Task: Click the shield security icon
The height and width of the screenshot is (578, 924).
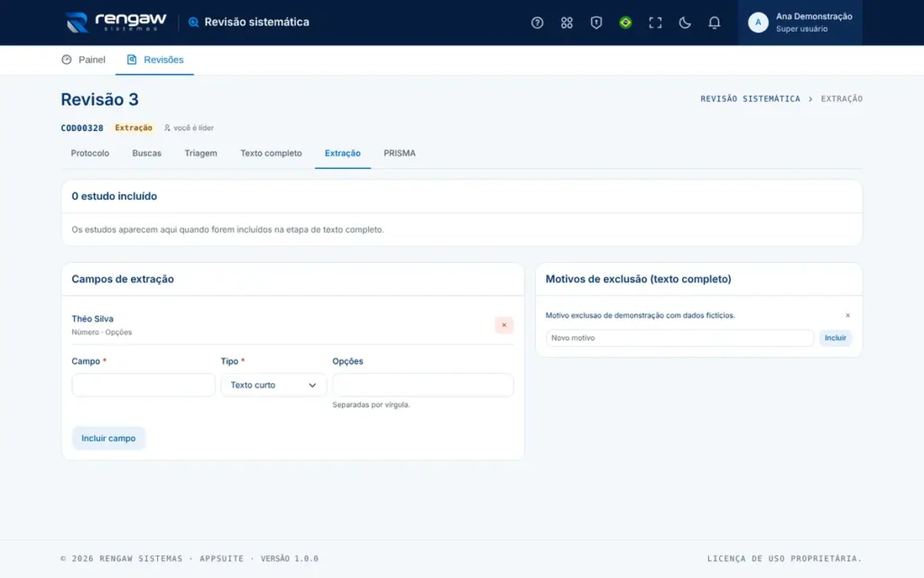Action: pyautogui.click(x=596, y=23)
